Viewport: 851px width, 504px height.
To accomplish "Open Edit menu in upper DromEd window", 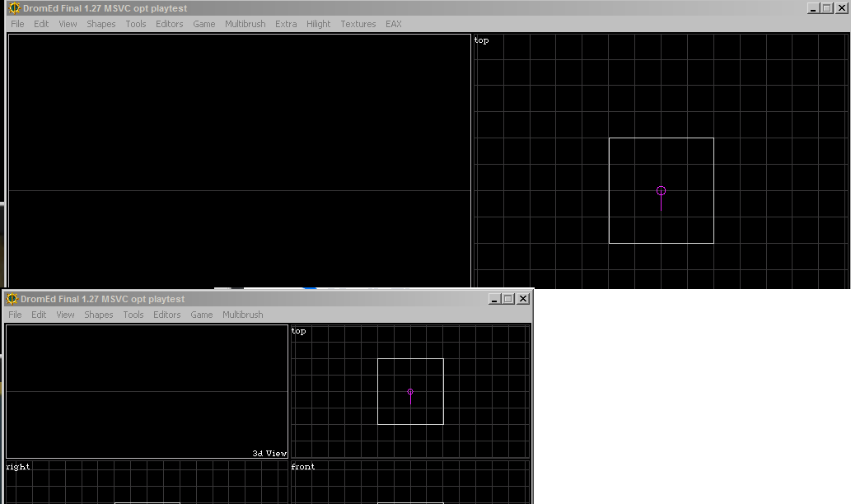I will (41, 24).
